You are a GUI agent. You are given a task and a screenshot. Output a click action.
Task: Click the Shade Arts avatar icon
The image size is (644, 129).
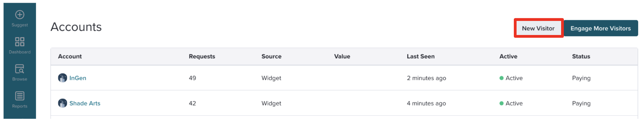click(62, 103)
